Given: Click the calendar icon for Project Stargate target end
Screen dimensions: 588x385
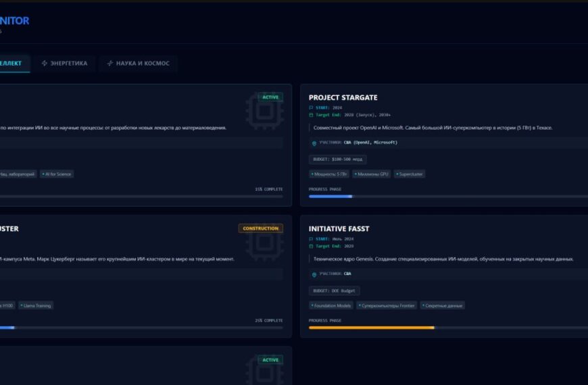Looking at the screenshot, I should 311,115.
